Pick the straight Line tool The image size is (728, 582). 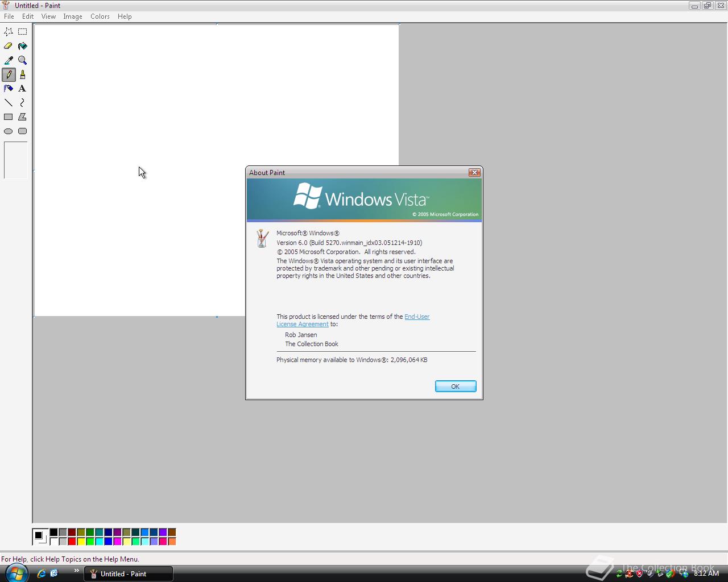(x=9, y=103)
